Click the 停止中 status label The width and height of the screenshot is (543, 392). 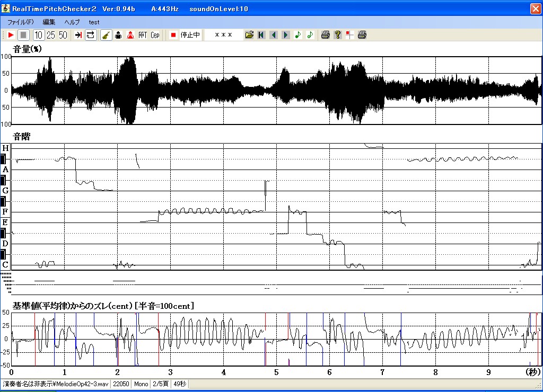(190, 35)
